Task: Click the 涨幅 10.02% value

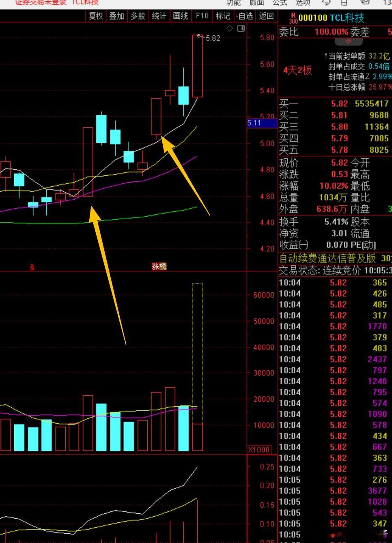Action: (x=334, y=186)
